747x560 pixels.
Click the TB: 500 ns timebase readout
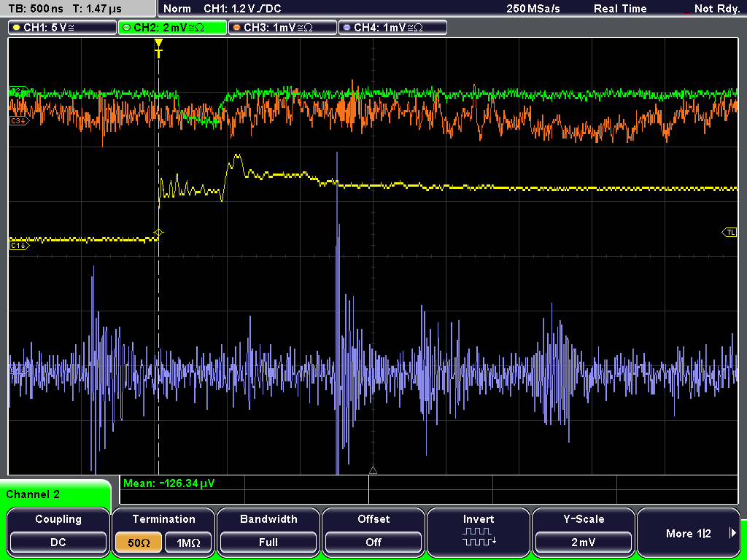(36, 9)
